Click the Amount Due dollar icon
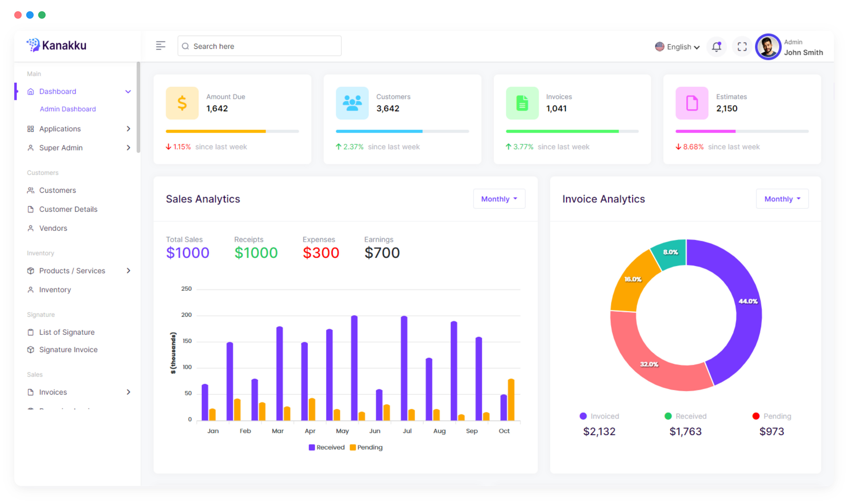The height and width of the screenshot is (504, 848). pos(182,103)
